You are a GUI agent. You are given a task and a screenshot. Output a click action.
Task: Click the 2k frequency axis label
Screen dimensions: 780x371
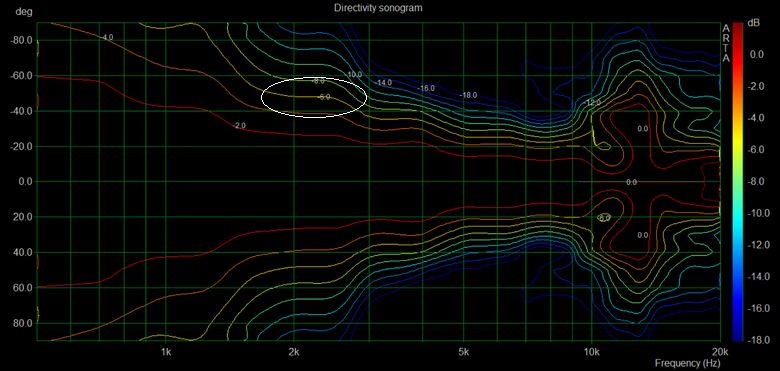294,351
